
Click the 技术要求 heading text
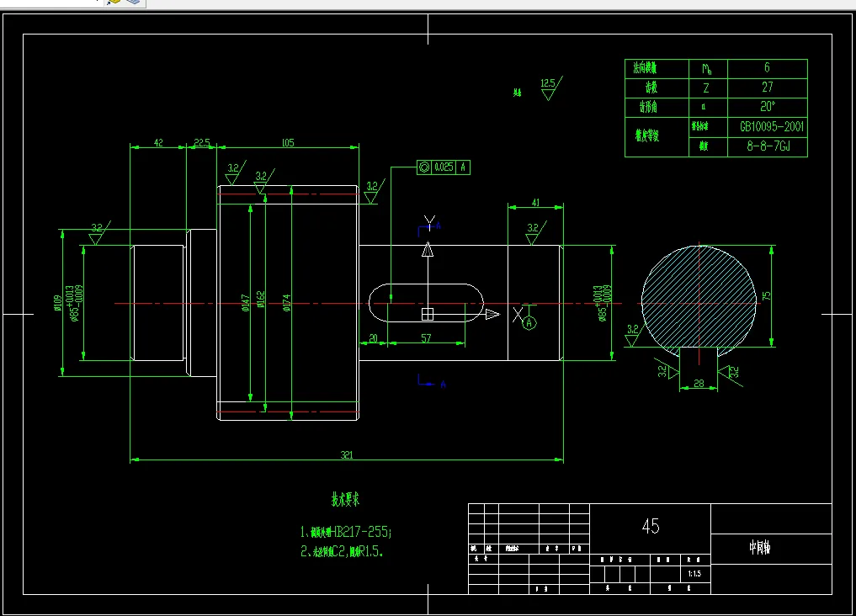click(345, 499)
